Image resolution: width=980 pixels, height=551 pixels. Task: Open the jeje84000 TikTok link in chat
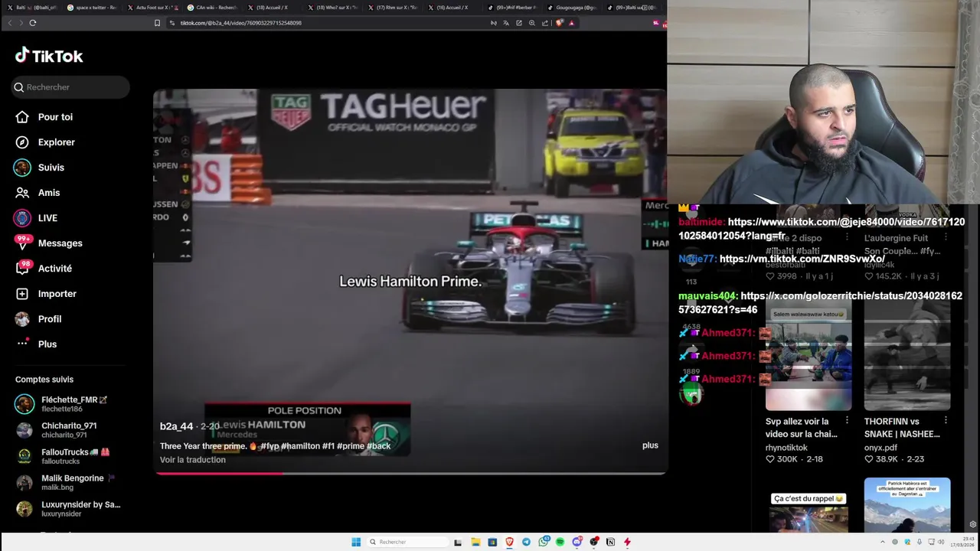pyautogui.click(x=822, y=229)
